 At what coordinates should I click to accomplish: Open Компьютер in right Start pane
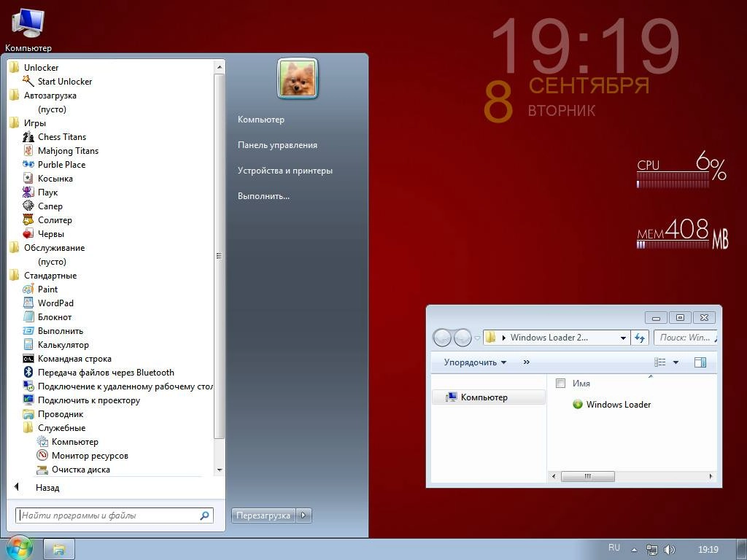coord(261,120)
